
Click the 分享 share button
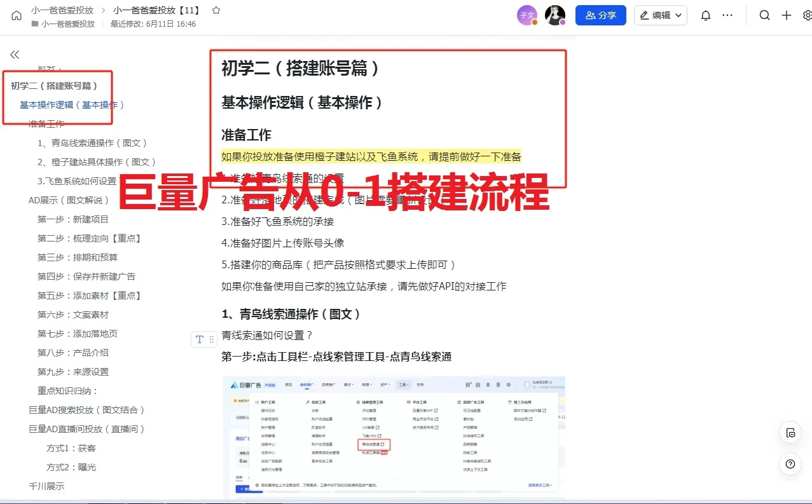601,15
